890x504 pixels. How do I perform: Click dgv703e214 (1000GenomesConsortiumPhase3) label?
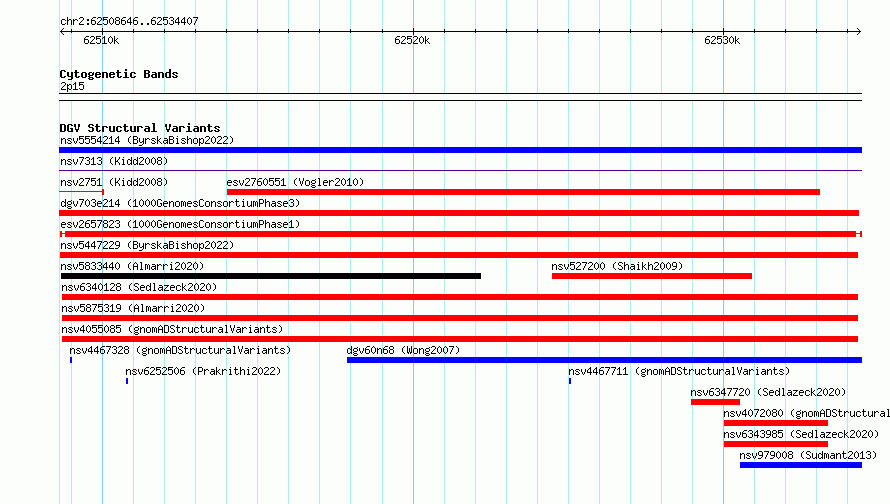tap(180, 203)
